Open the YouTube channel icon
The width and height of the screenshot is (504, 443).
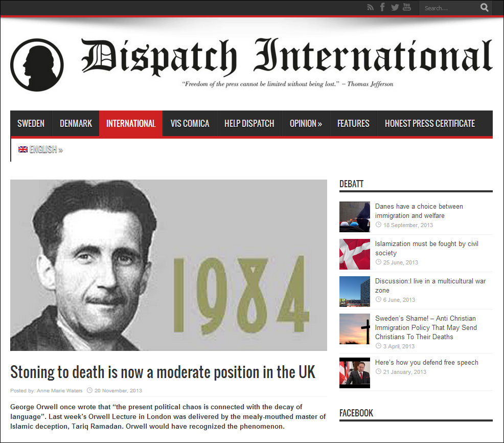pos(406,7)
